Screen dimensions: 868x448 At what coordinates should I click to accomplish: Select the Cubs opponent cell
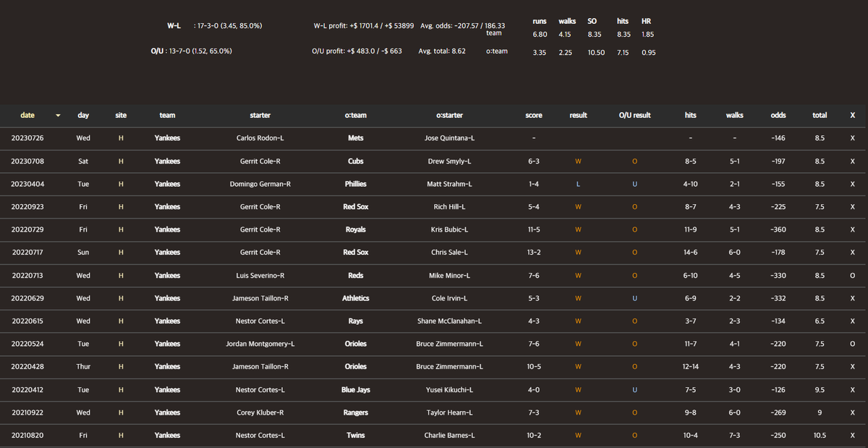coord(356,161)
